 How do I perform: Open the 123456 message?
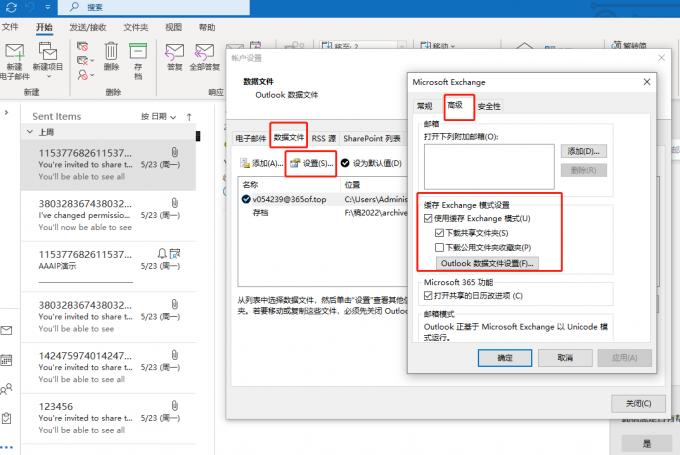tap(108, 418)
